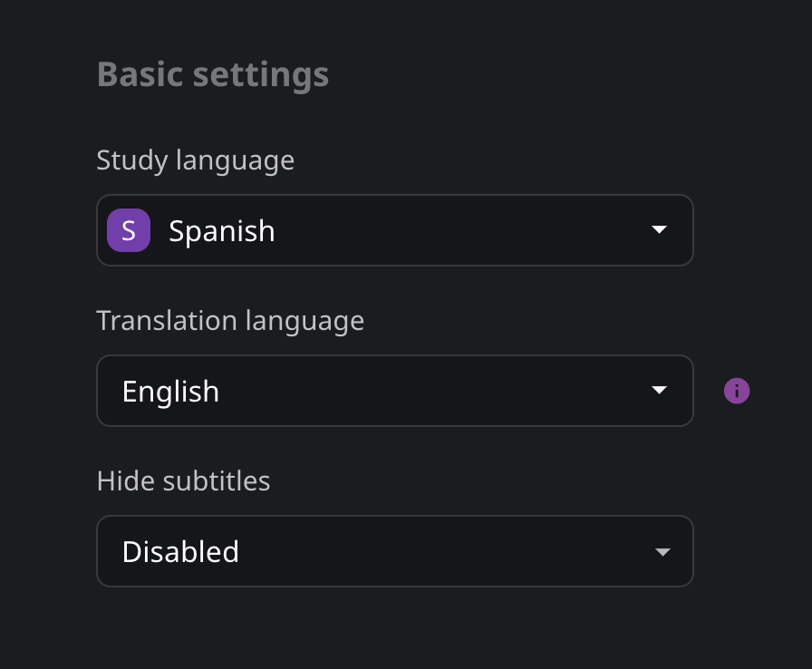Expand the Study language dropdown arrow
The height and width of the screenshot is (669, 812).
click(659, 229)
